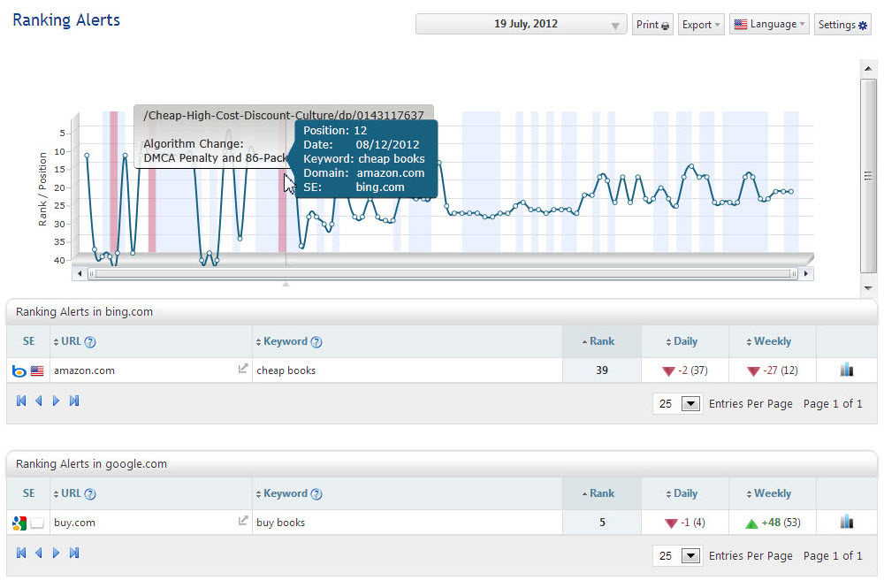Screen dimensions: 884x588
Task: Open the Settings button
Action: pos(842,25)
